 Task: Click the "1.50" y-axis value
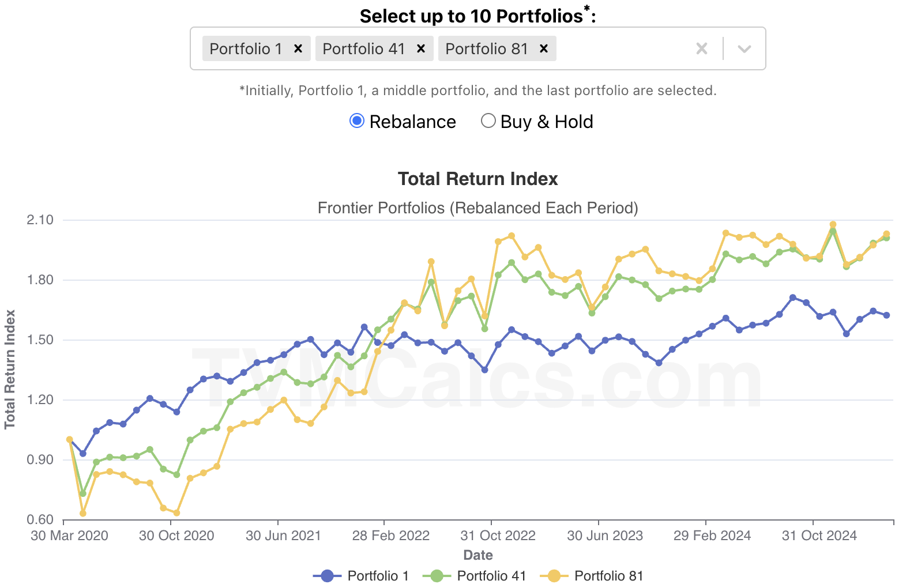40,340
